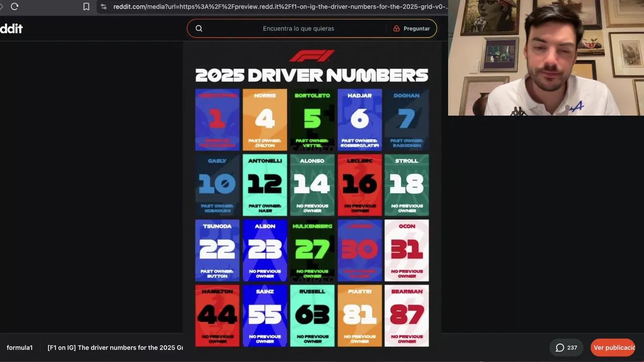
Task: Select the Verstappen number 1 card
Action: click(x=217, y=120)
